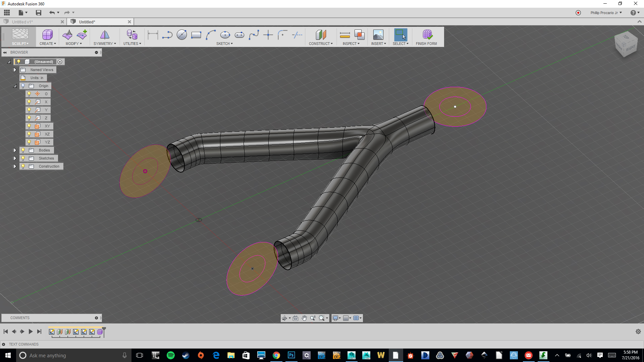Image resolution: width=644 pixels, height=362 pixels.
Task: Click the Symmetry mirror icon
Action: [x=105, y=35]
